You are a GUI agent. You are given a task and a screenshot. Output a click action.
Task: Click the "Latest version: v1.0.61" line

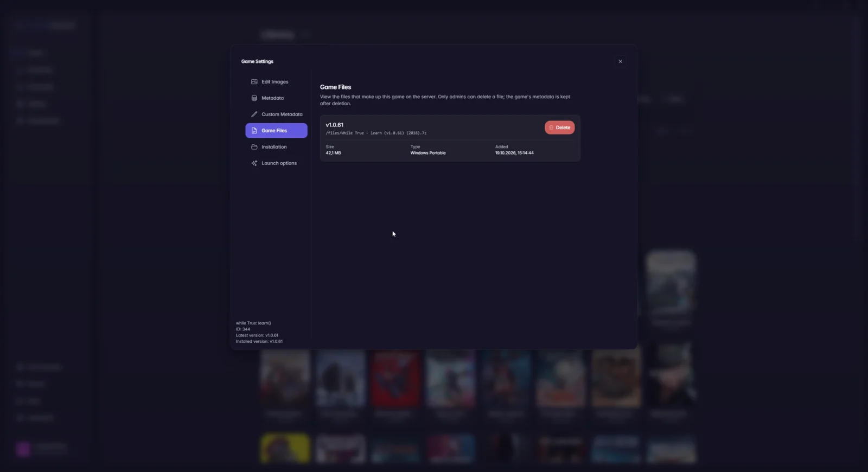click(x=257, y=335)
